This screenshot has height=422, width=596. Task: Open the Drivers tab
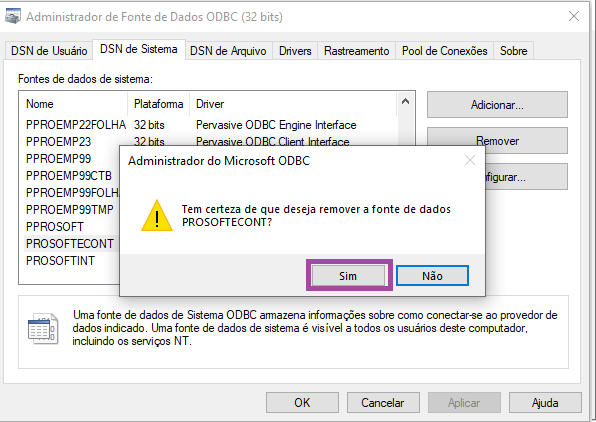295,51
